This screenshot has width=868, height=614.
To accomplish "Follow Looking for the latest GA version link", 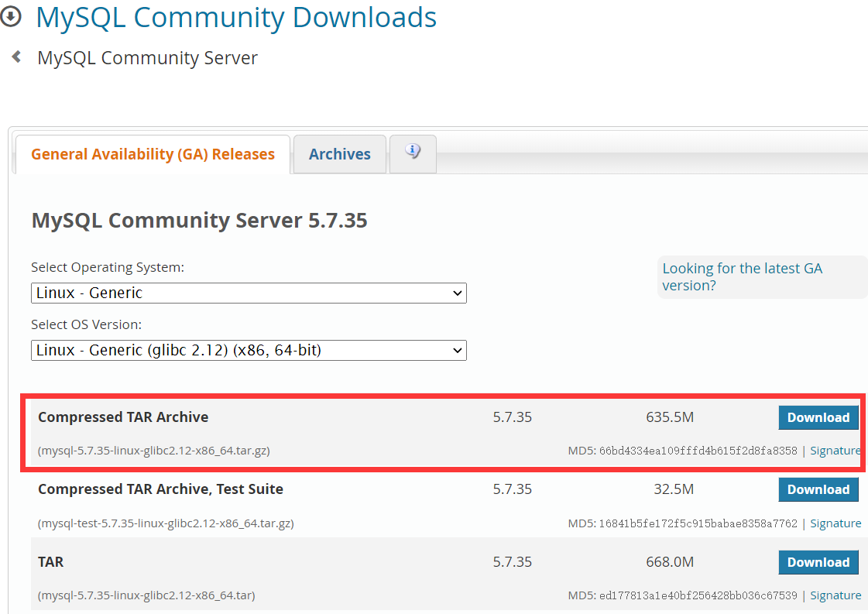I will coord(743,277).
